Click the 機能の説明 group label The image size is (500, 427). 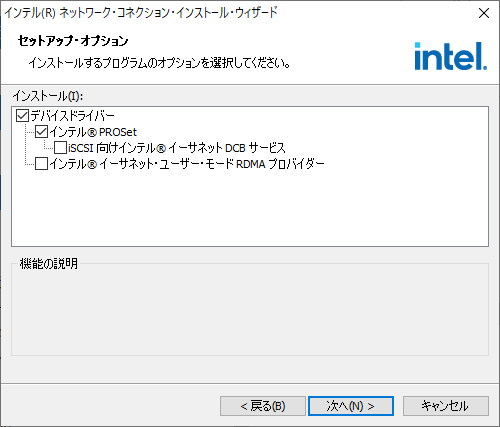49,264
